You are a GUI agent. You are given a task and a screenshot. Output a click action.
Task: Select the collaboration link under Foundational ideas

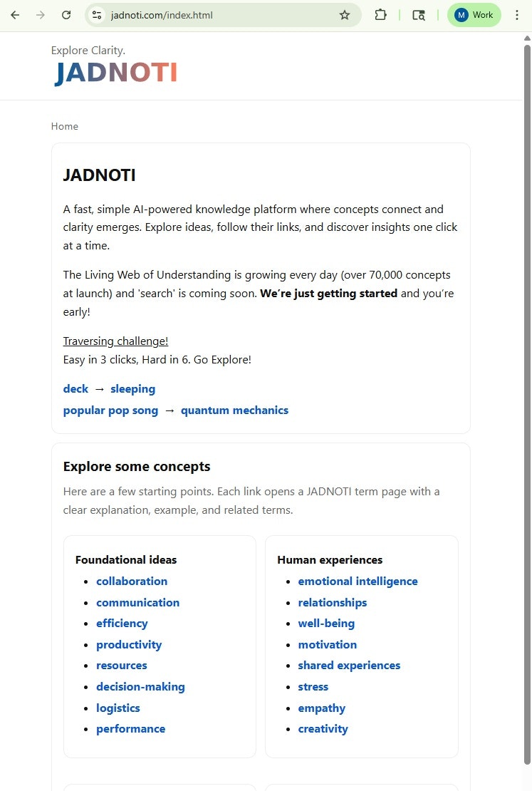click(x=132, y=581)
